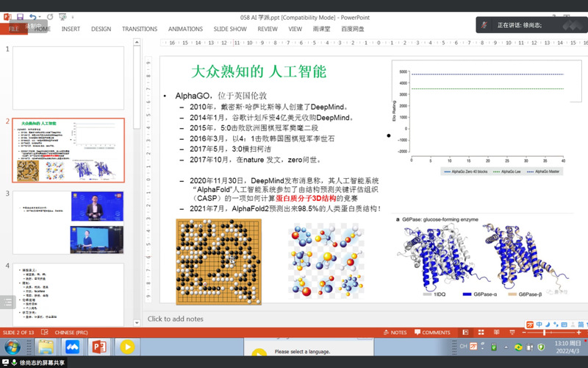The height and width of the screenshot is (368, 588).
Task: Click the Save icon in Quick Access Toolbar
Action: [20, 17]
